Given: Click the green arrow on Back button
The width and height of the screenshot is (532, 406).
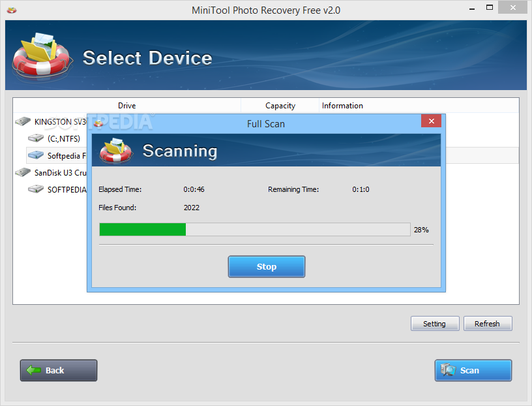Looking at the screenshot, I should [x=34, y=370].
